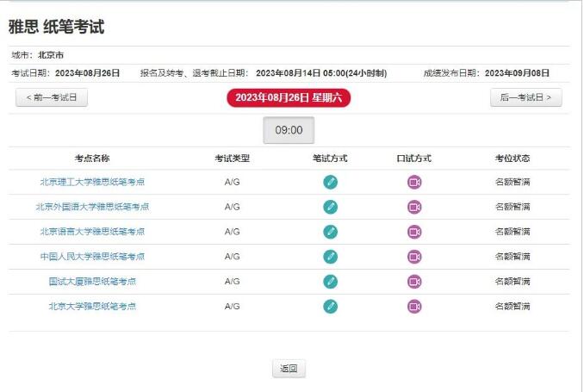Click the 考位状态 column header
The image size is (584, 392).
tap(513, 159)
